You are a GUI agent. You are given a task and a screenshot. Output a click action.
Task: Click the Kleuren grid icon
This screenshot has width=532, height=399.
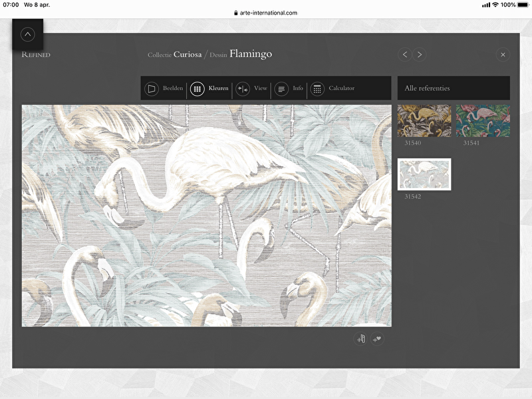[x=197, y=88]
